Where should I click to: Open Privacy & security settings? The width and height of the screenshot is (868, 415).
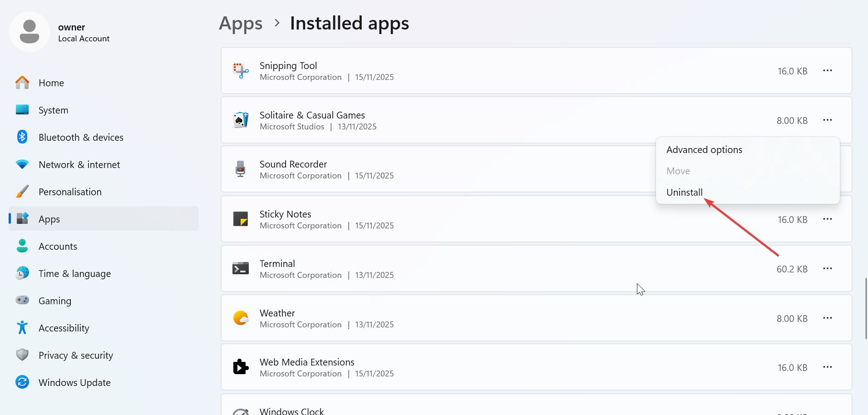coord(75,355)
